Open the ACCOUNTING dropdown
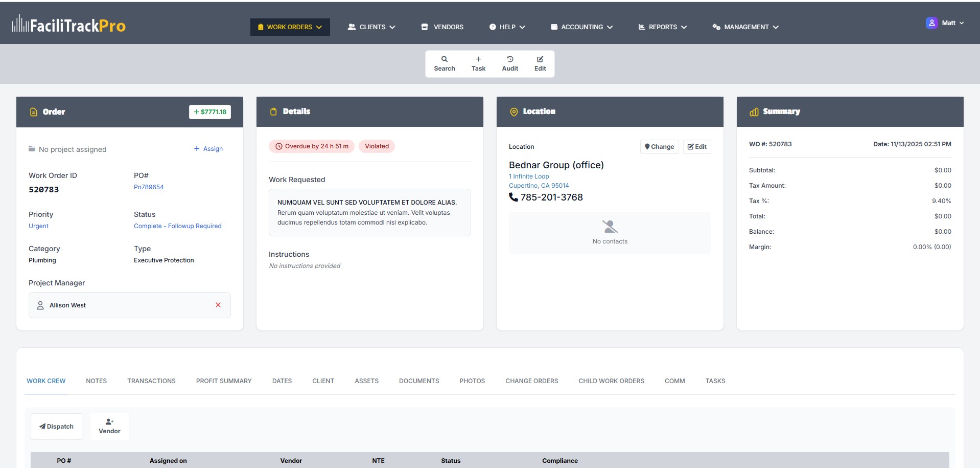The height and width of the screenshot is (468, 980). coord(581,27)
